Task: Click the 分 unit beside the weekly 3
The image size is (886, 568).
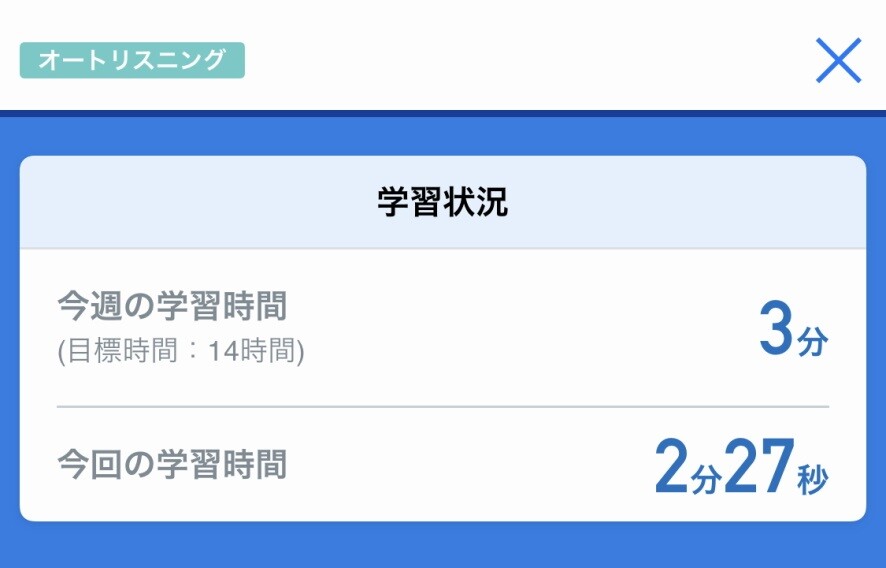Action: click(x=812, y=342)
